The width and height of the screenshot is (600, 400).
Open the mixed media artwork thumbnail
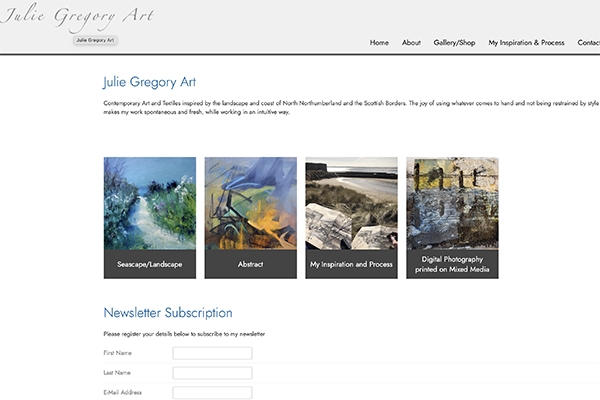tap(452, 203)
